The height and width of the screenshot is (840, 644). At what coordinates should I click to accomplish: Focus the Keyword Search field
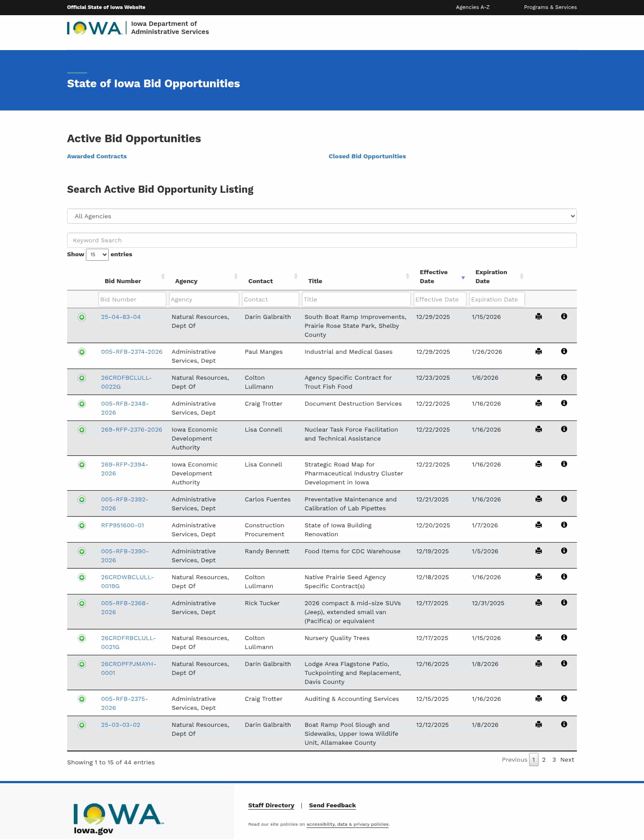pos(322,240)
